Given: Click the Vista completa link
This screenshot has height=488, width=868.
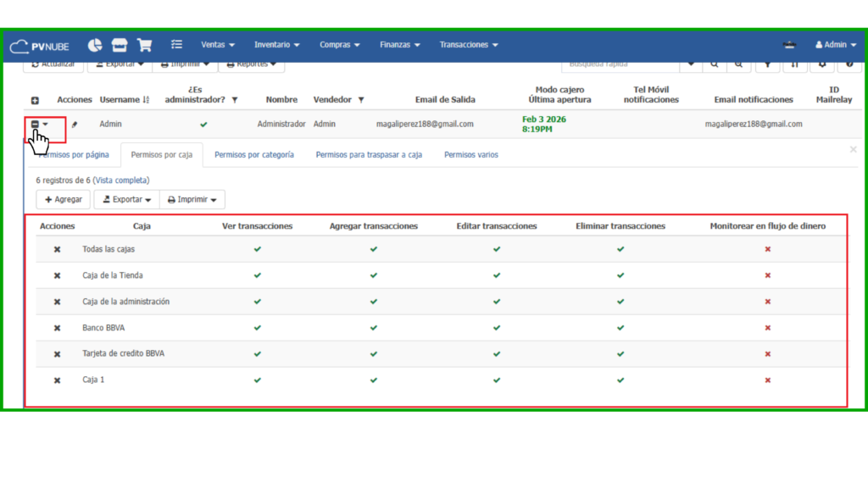Looking at the screenshot, I should (x=121, y=180).
